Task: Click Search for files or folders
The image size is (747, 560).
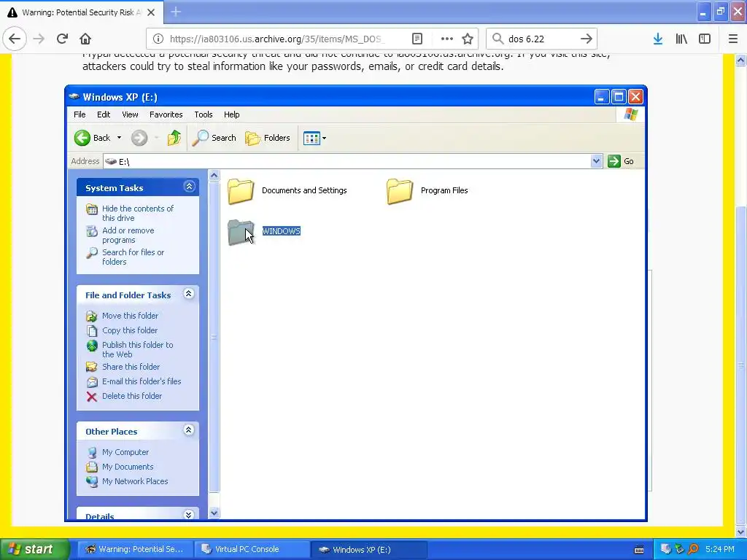Action: 133,257
